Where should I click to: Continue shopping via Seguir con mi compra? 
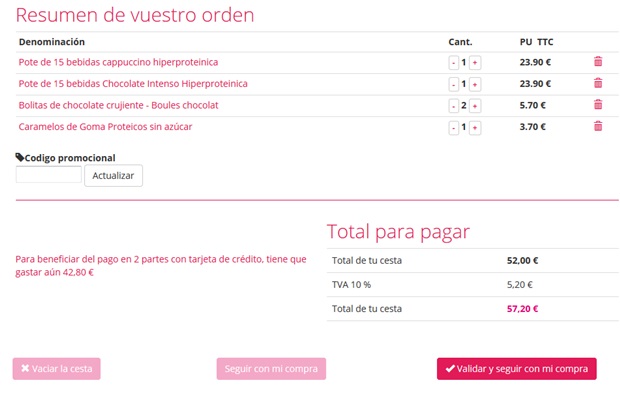271,369
